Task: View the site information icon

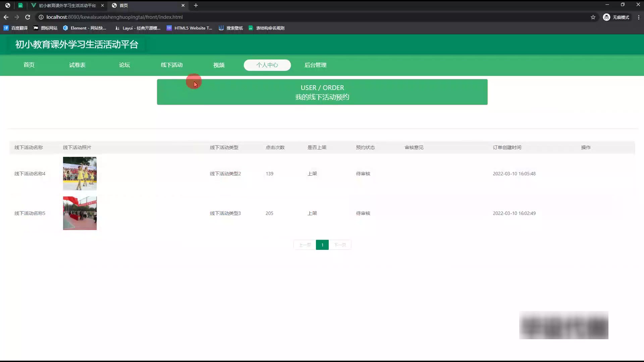Action: (41, 17)
